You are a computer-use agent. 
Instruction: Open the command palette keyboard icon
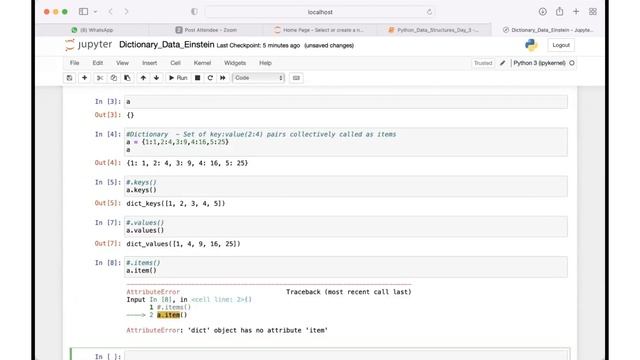(296, 78)
